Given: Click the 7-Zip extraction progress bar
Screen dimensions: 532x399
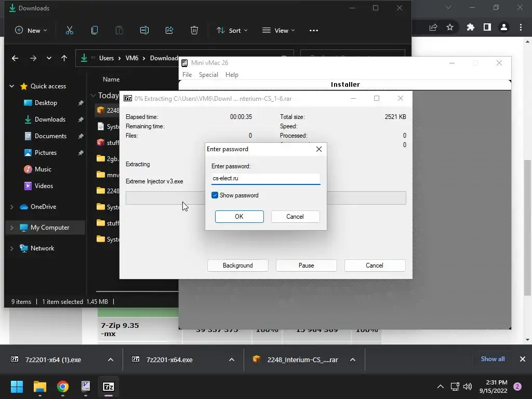Looking at the screenshot, I should [265, 198].
